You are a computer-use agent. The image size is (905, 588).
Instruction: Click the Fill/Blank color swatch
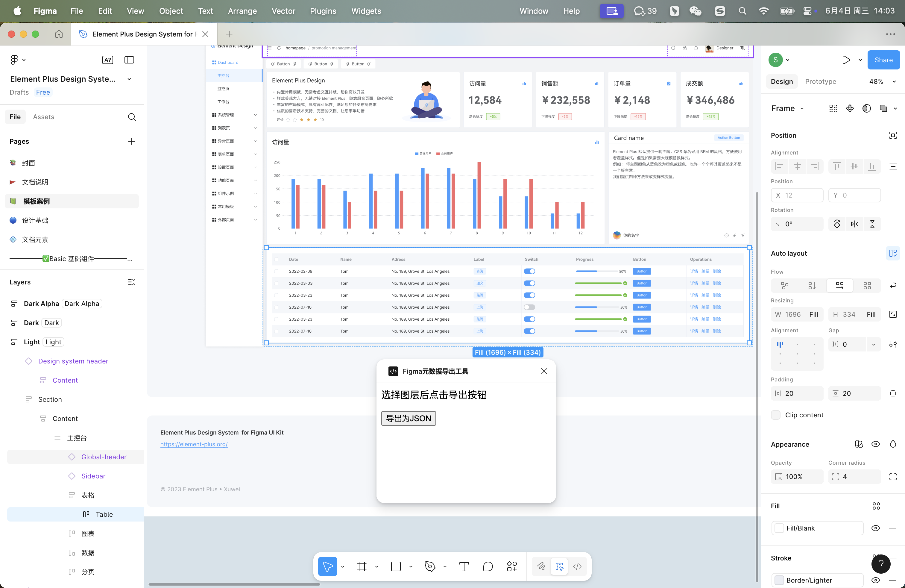click(x=779, y=528)
